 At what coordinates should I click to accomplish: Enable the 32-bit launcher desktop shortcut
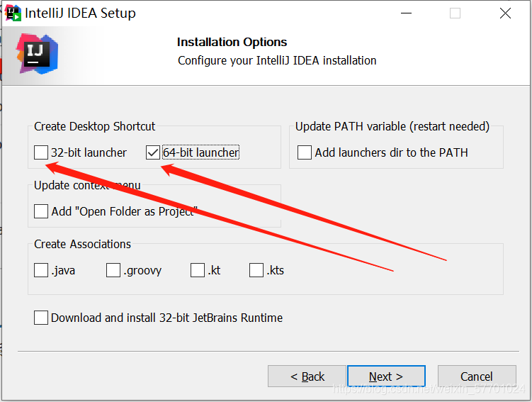41,152
